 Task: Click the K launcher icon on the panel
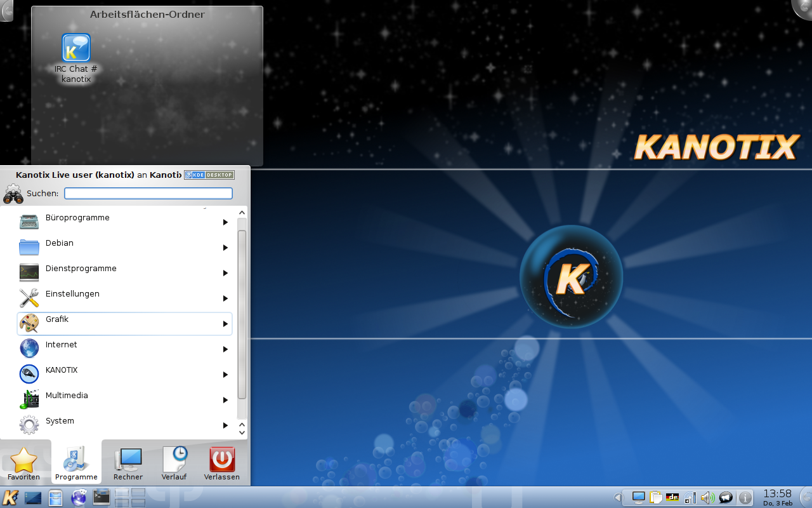(x=11, y=498)
